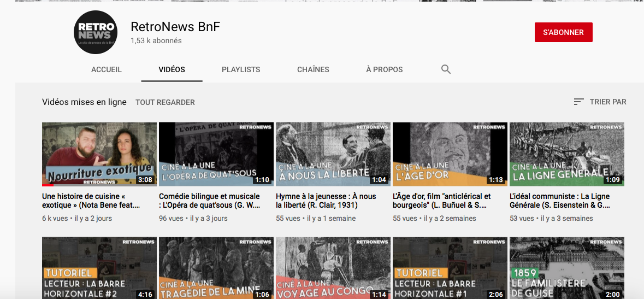This screenshot has height=299, width=644.
Task: Open Tutoriel La barre horizontale #1 thumbnail
Action: tap(450, 268)
